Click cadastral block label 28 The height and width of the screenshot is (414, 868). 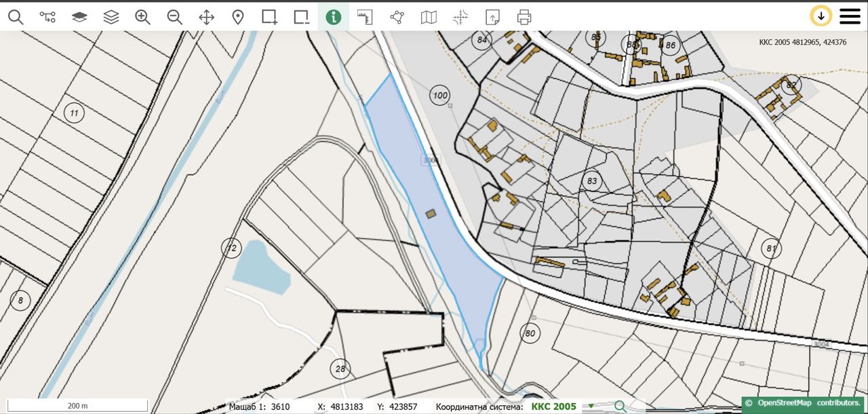pyautogui.click(x=340, y=369)
